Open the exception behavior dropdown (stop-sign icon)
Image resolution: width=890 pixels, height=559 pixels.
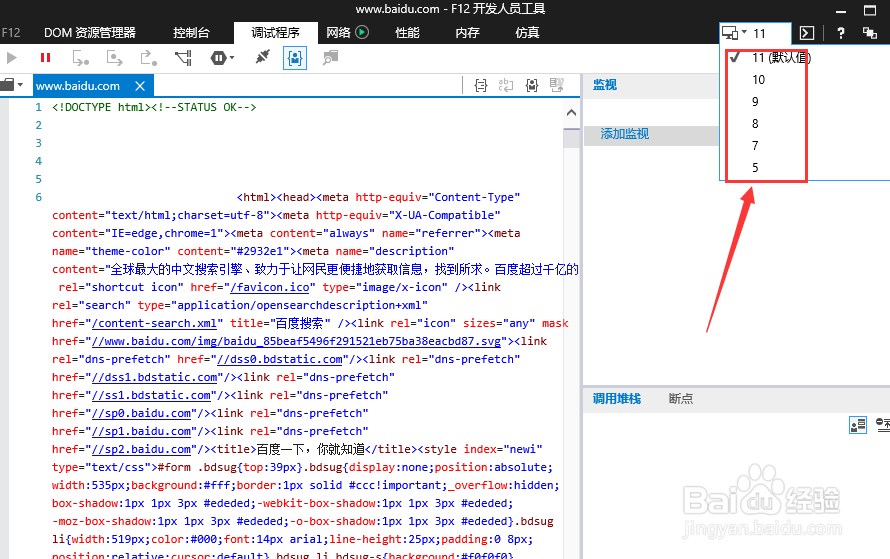point(222,58)
